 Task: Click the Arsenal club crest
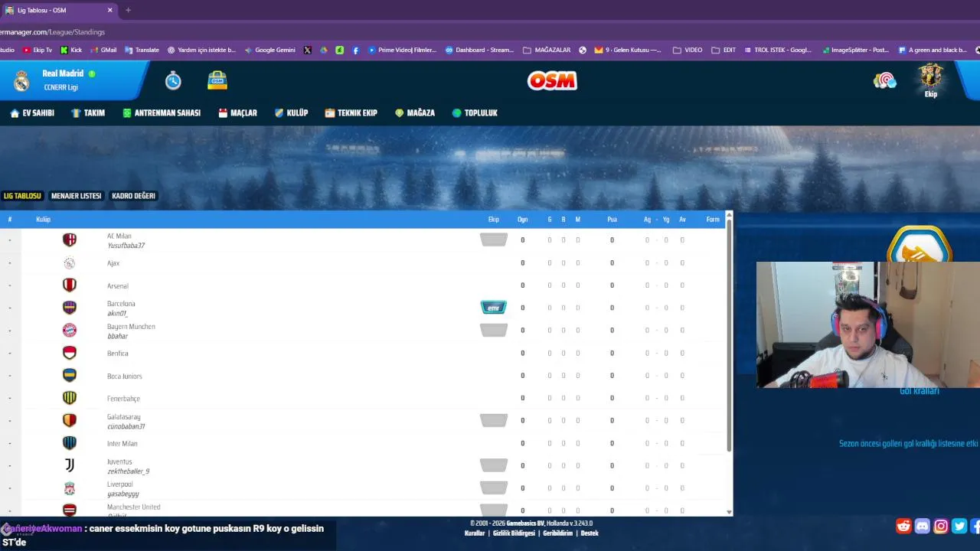pos(70,285)
